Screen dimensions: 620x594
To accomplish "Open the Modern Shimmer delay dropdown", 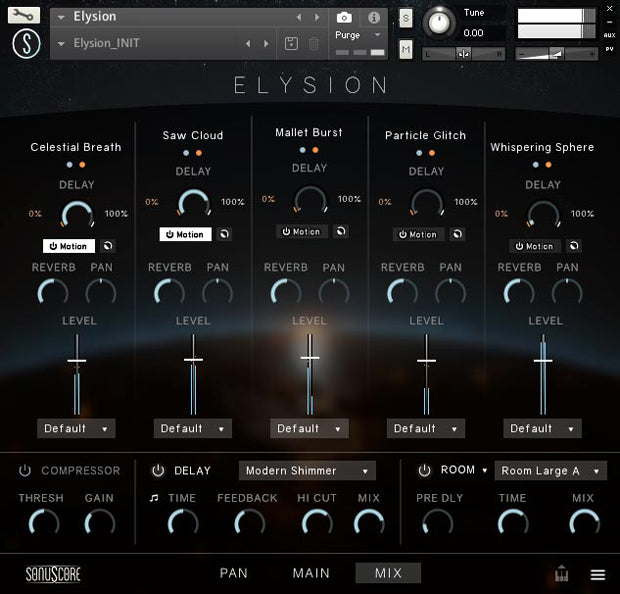I will pos(306,471).
